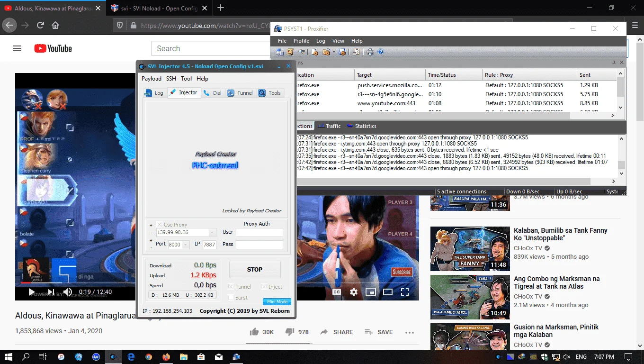Toggle Use Proxy checkbox in SVL Injector

(x=159, y=225)
